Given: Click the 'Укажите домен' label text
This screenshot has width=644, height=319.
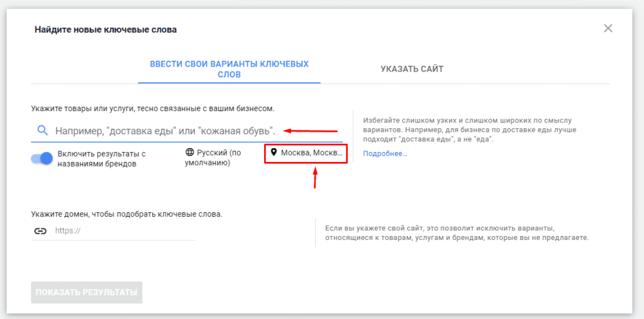Looking at the screenshot, I should (x=127, y=214).
